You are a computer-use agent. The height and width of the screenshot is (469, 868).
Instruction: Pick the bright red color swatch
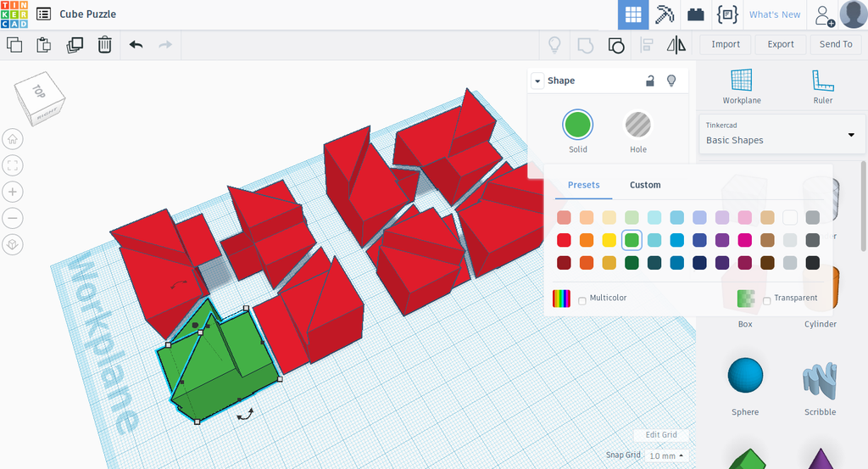tap(564, 240)
